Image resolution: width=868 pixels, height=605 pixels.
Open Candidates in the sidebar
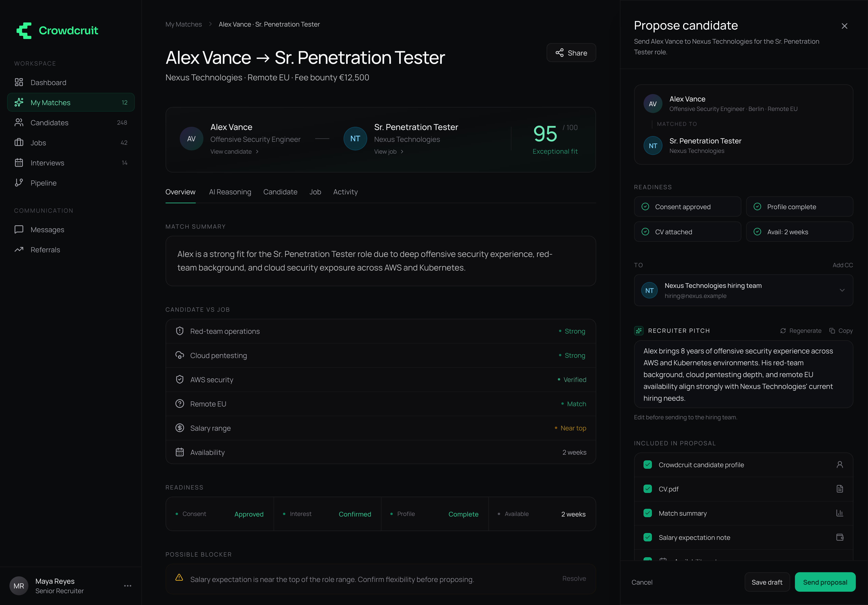[71, 122]
